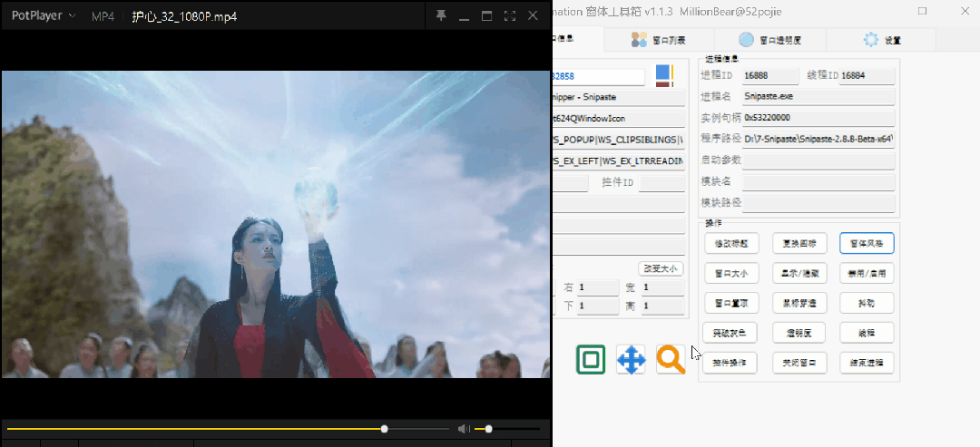Click the 线程ID field showing 16884
980x447 pixels.
867,75
